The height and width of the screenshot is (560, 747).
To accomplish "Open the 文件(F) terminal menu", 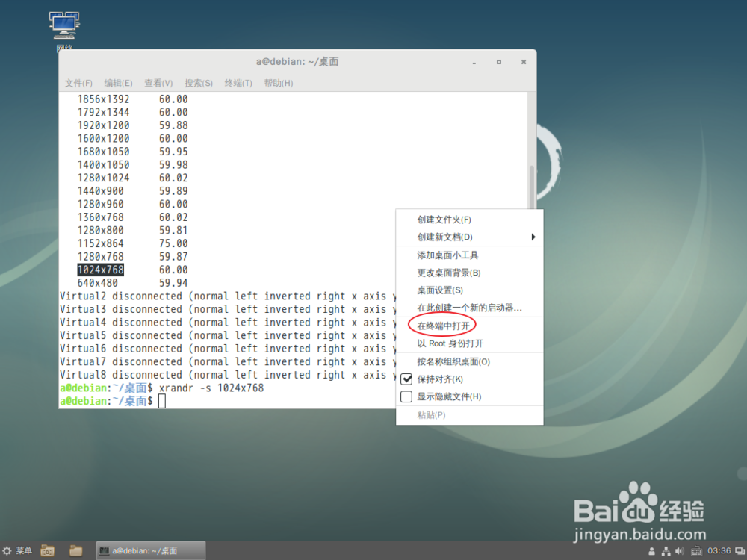I will click(78, 84).
